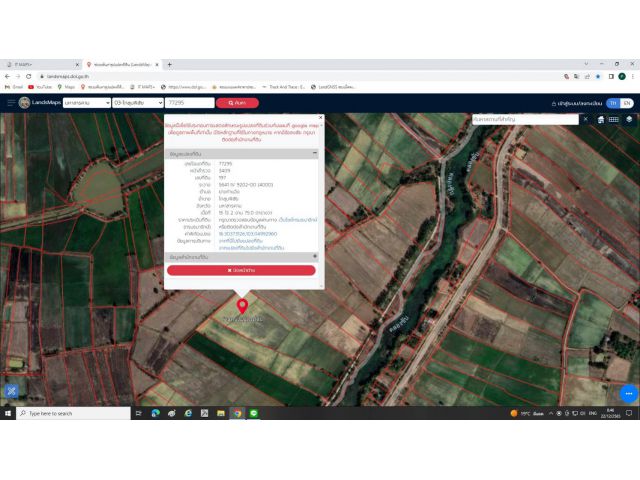This screenshot has height=480, width=640.
Task: Open the parcel coordinates link
Action: 248,234
